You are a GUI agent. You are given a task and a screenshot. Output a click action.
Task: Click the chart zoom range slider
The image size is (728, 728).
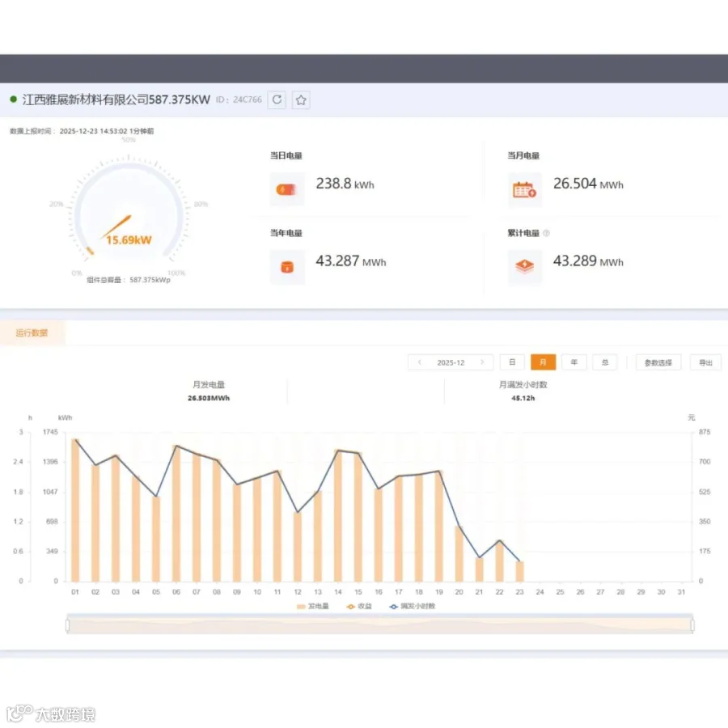coord(380,625)
